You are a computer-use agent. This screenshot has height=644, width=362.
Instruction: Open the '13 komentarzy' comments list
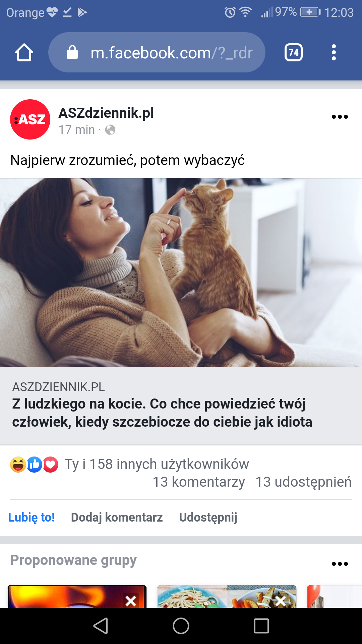coord(199,482)
